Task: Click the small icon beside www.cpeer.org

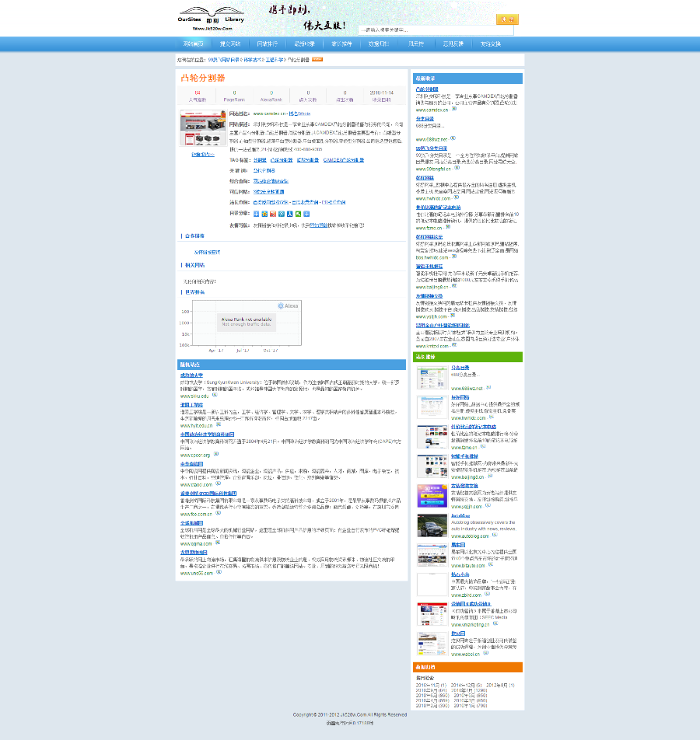Action: (216, 454)
